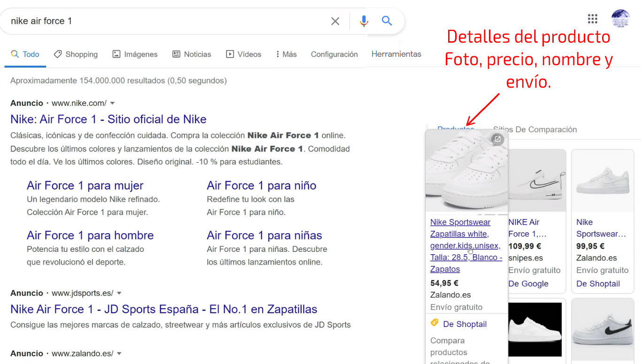The image size is (641, 364).
Task: Open the 'Air Force 1 para mujer' sitelink
Action: 85,185
